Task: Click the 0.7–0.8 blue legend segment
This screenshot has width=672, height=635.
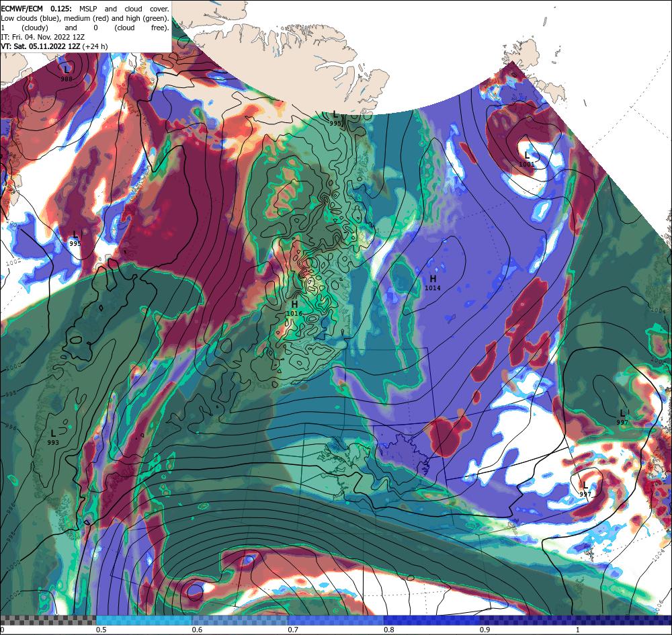Action: (x=336, y=620)
